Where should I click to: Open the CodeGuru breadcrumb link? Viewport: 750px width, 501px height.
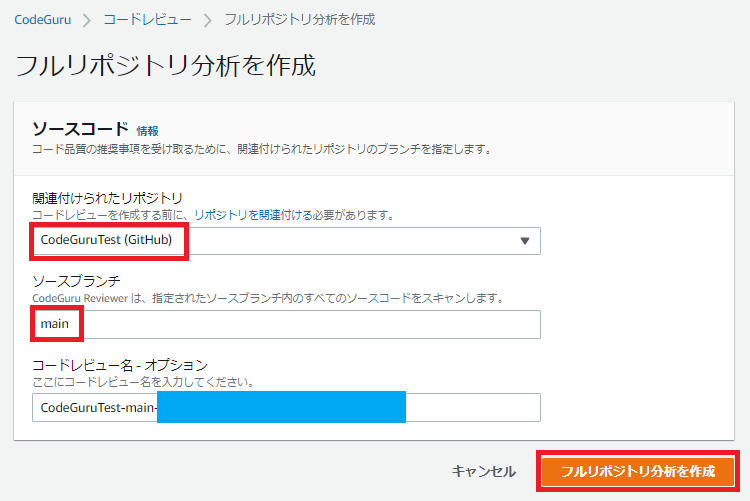43,20
